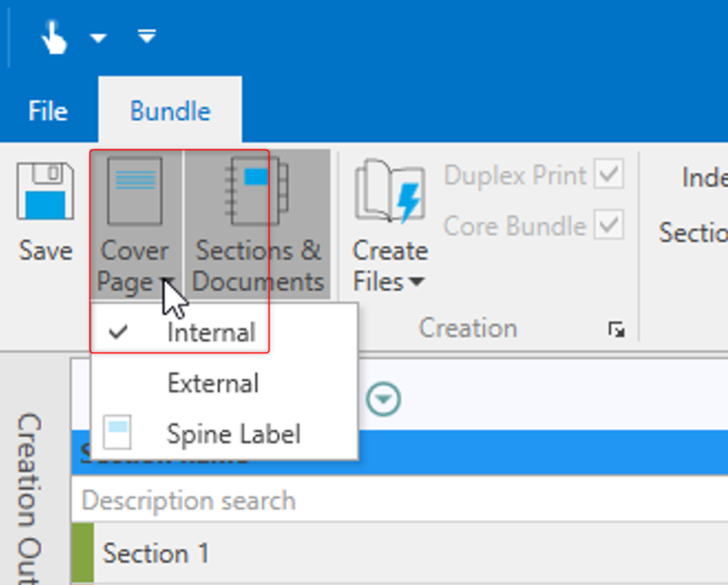Click the touch mode icon in quick access toolbar
Screen dimensions: 728x585
click(55, 37)
